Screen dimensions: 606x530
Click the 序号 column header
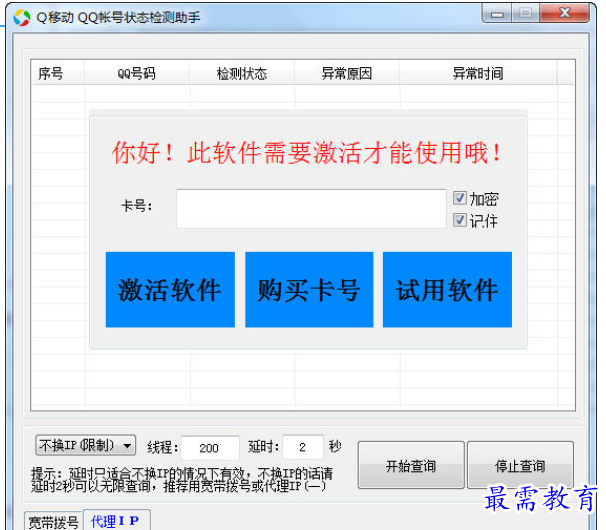coord(58,73)
